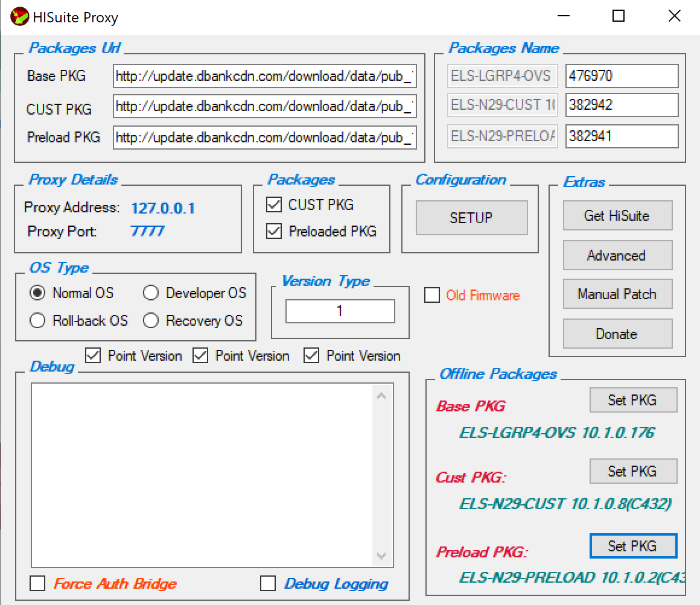This screenshot has width=700, height=605.
Task: Minimize the HiSuite Proxy window
Action: (564, 16)
